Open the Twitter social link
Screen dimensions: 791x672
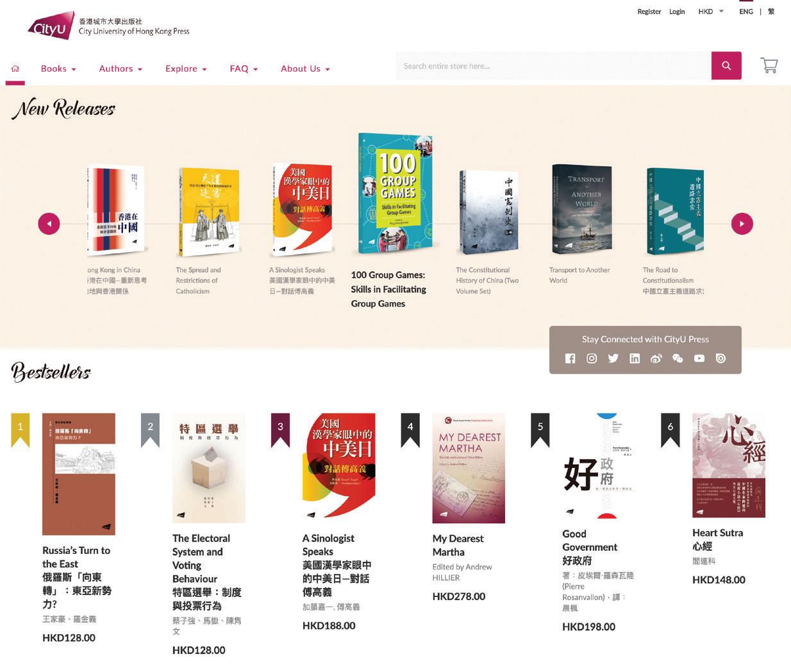point(613,358)
